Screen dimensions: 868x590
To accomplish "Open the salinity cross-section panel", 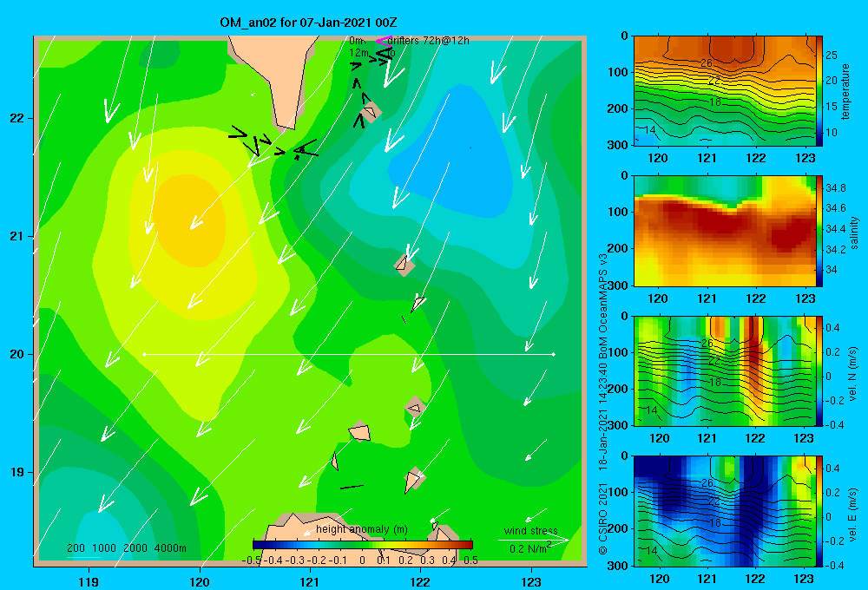I will coord(725,231).
